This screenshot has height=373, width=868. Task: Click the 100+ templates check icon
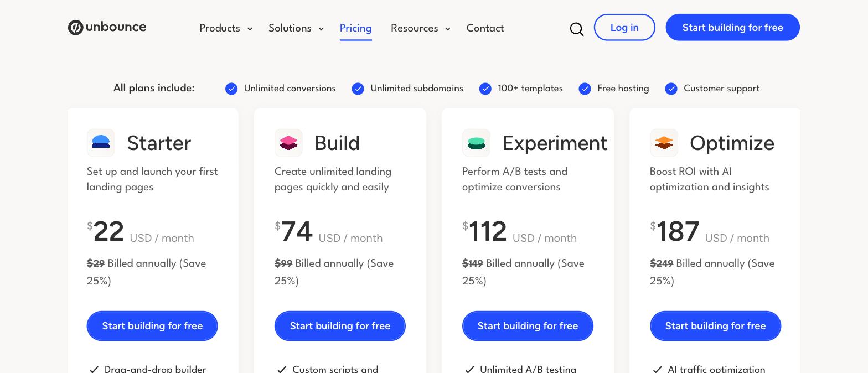[485, 89]
